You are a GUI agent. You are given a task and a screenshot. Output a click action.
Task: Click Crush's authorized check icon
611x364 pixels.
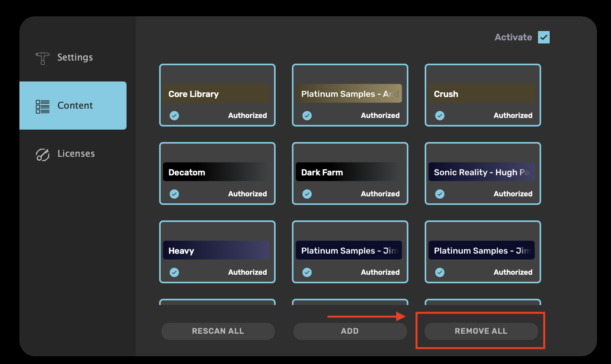click(440, 116)
